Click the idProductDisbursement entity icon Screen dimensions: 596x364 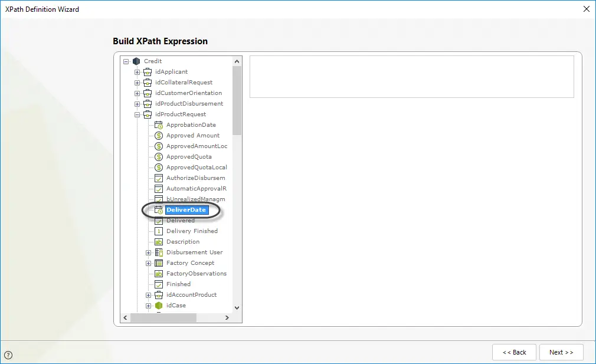point(148,104)
